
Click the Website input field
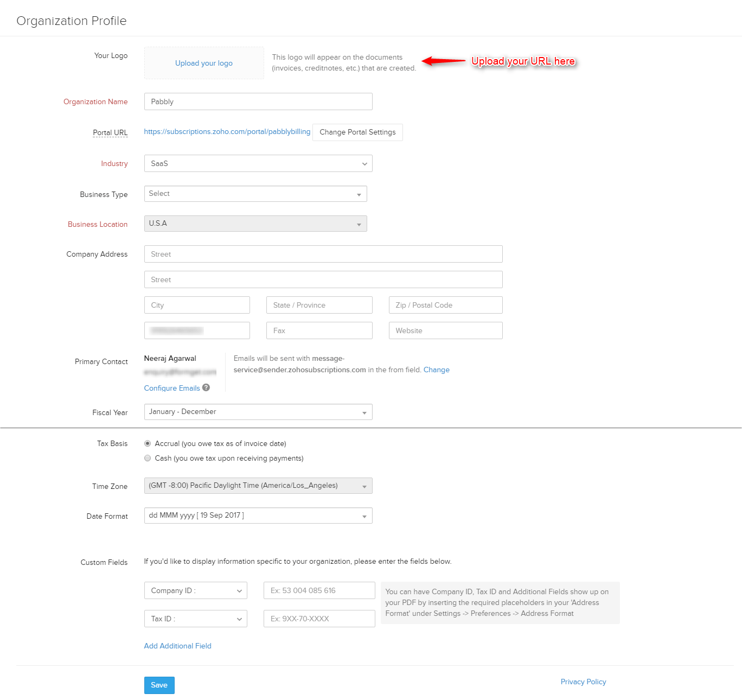click(446, 330)
